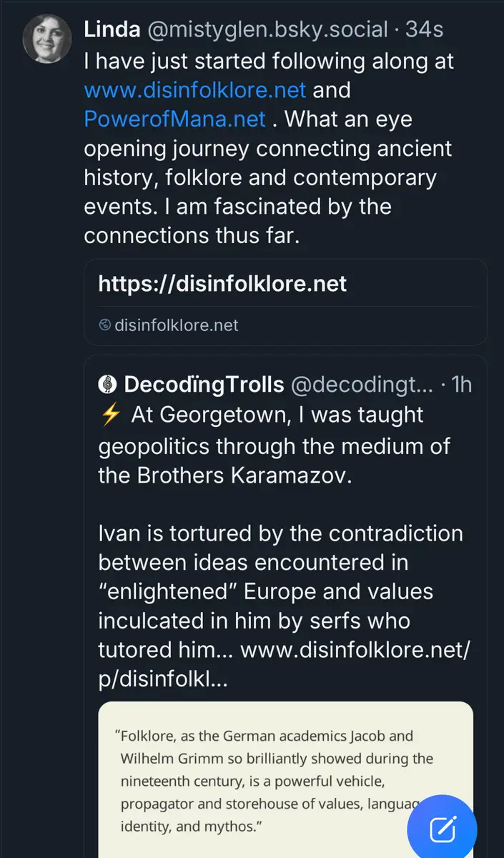Tap the compose new post button
This screenshot has width=504, height=858.
click(442, 830)
